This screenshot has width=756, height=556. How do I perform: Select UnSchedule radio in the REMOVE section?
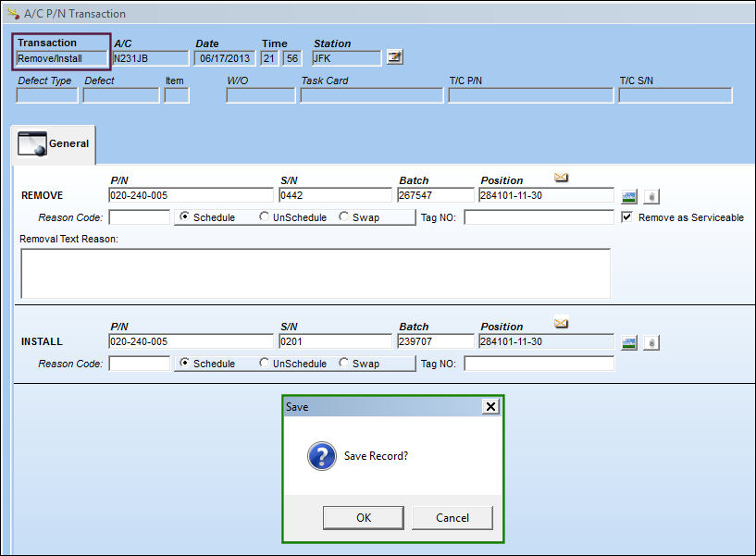pos(264,217)
